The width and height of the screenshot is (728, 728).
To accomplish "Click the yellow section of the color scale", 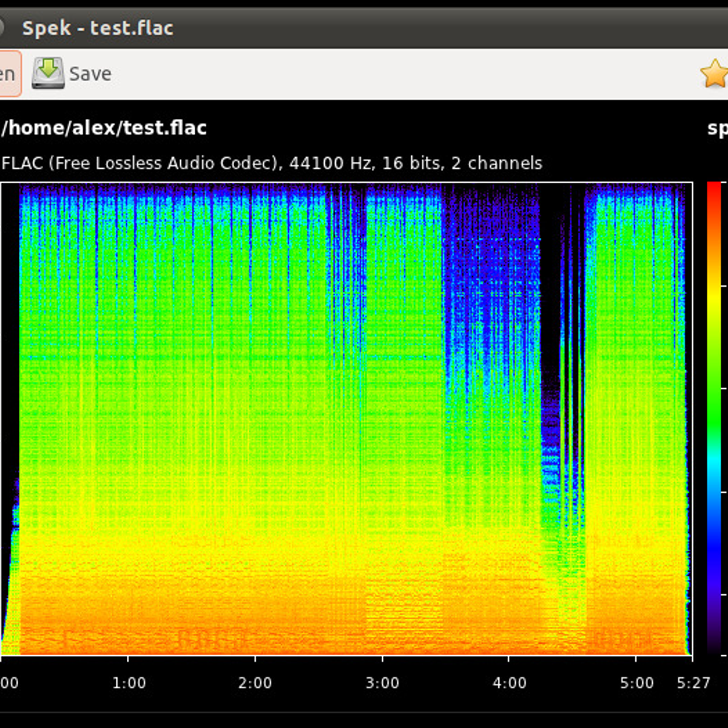I will pos(714,303).
